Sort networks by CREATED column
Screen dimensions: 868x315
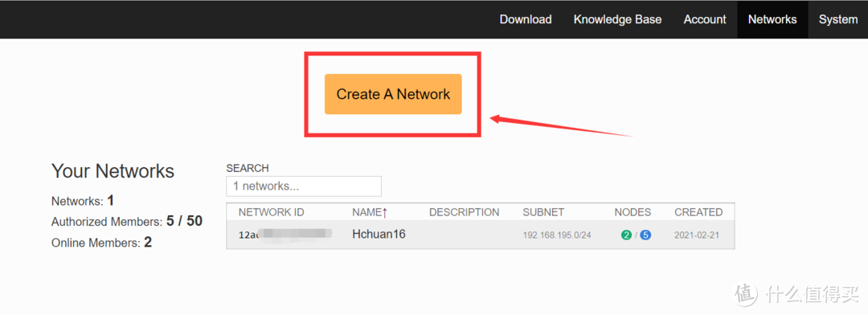pos(698,213)
